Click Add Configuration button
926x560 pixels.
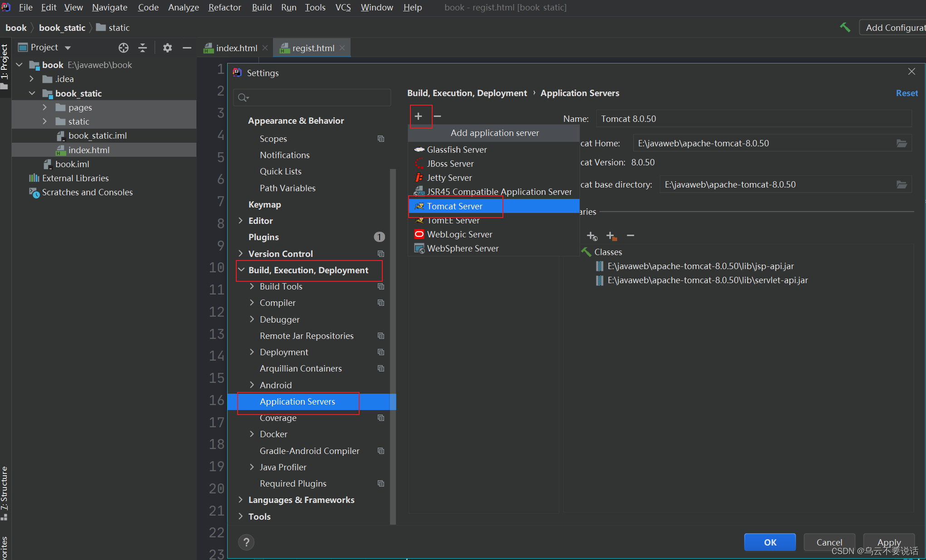pyautogui.click(x=893, y=28)
